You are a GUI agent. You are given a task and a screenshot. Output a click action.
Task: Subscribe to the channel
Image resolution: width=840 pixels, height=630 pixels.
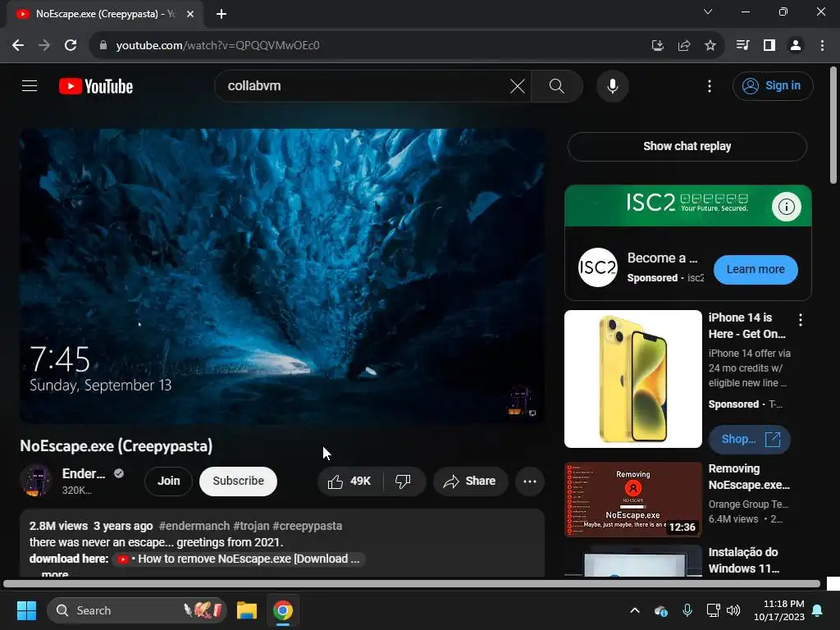(x=238, y=481)
